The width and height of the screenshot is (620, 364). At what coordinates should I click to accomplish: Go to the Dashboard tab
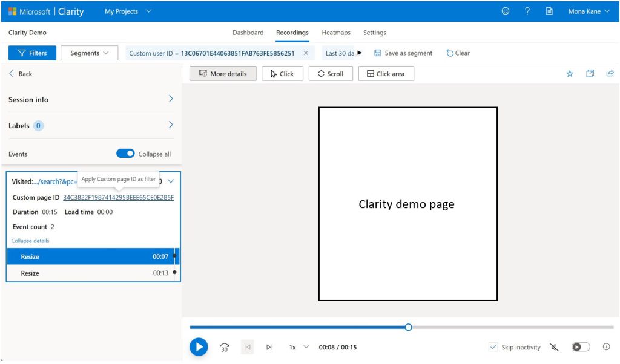pos(248,33)
